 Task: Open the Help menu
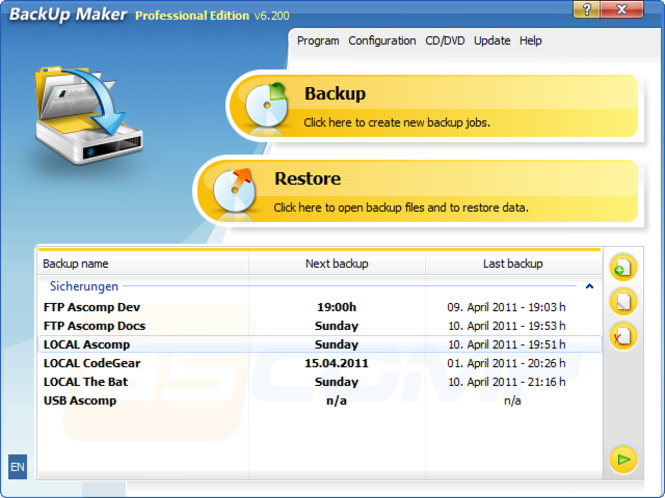pyautogui.click(x=531, y=41)
